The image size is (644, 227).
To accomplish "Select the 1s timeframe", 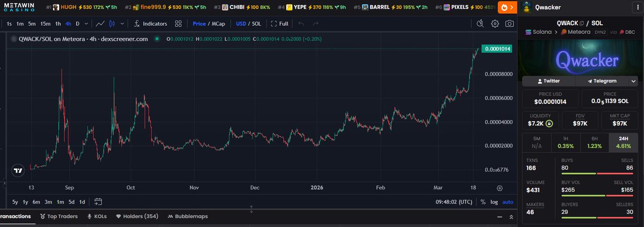I will pyautogui.click(x=9, y=24).
